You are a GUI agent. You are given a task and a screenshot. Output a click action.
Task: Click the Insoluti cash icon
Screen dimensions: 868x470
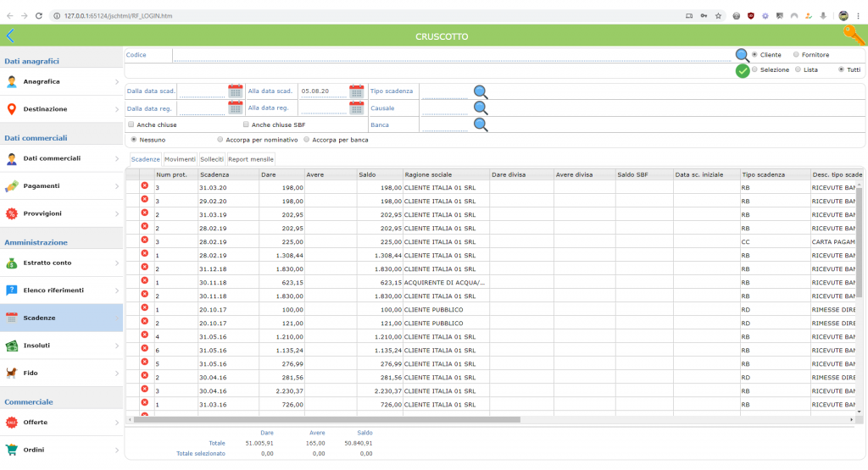tap(12, 346)
